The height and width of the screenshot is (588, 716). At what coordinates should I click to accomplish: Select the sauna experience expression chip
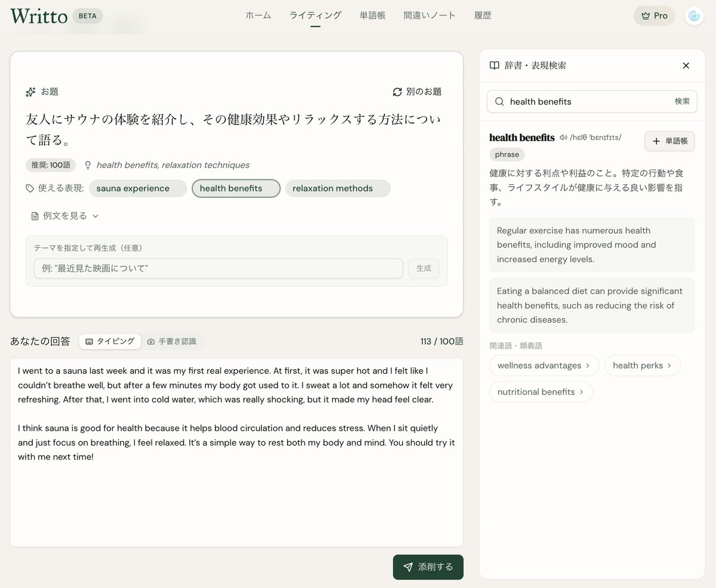pos(138,188)
